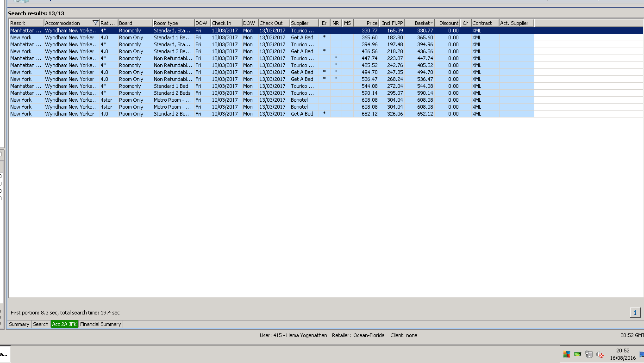This screenshot has height=363, width=644.
Task: Click the NR column header
Action: [336, 23]
